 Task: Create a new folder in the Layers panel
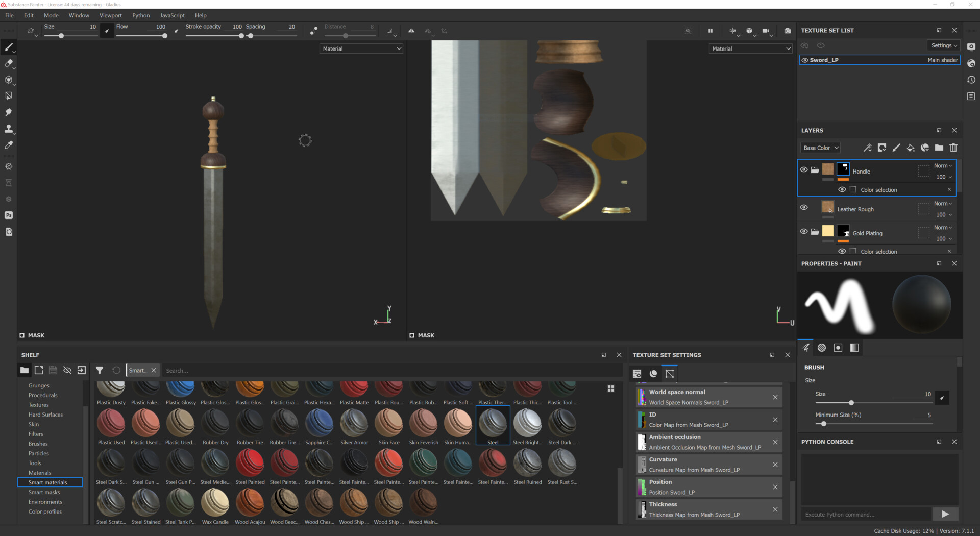(938, 148)
